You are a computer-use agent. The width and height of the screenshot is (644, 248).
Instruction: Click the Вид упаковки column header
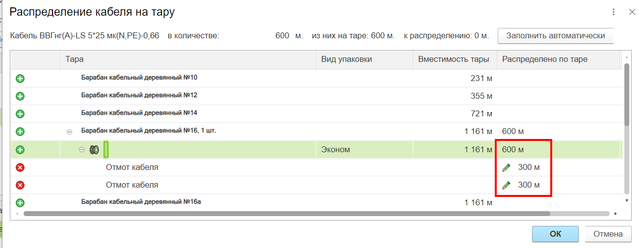(x=347, y=59)
